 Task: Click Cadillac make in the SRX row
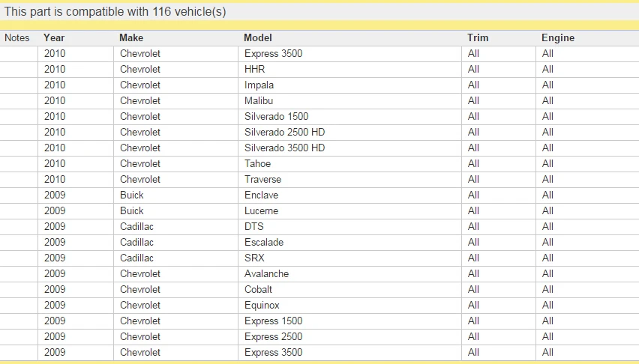pyautogui.click(x=136, y=258)
